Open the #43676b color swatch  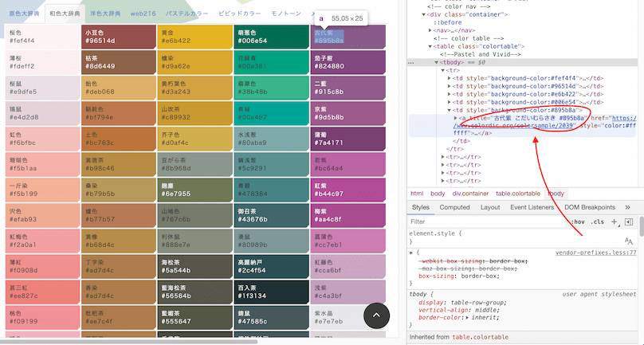pyautogui.click(x=271, y=215)
